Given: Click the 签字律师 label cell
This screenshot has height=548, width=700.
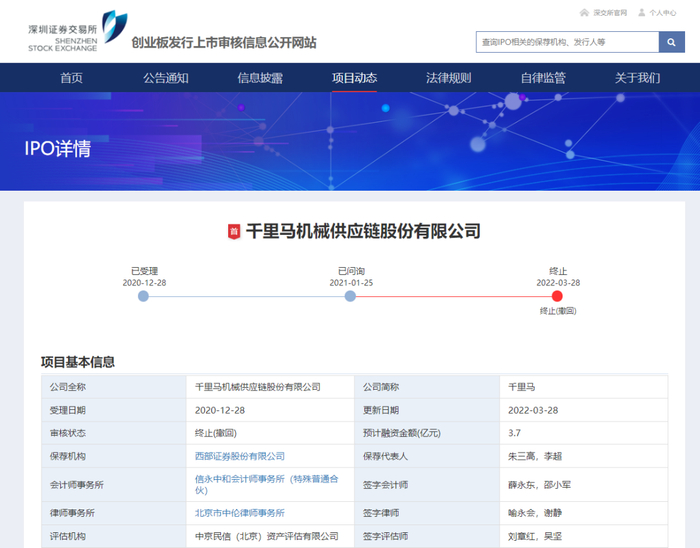Looking at the screenshot, I should 427,513.
